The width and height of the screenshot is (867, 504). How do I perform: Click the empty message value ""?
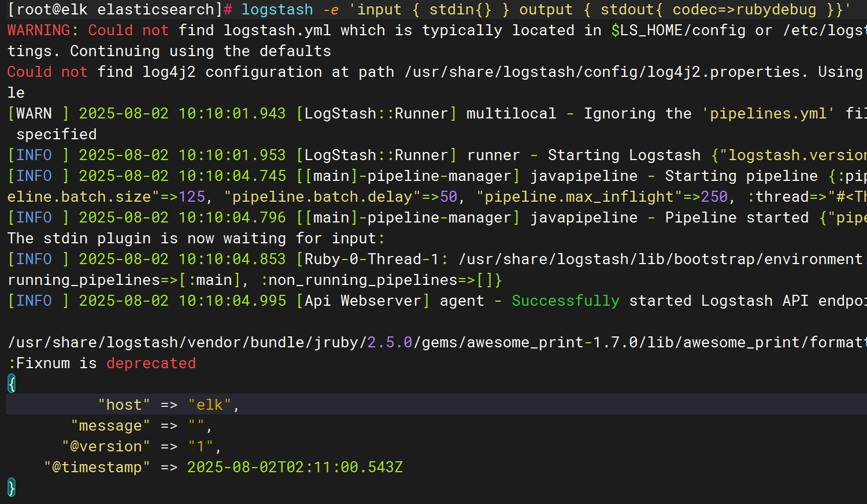(x=197, y=426)
